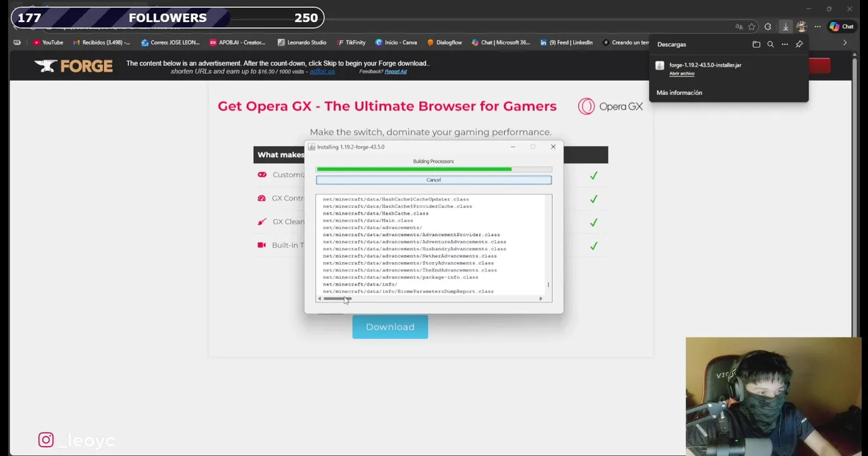Viewport: 868px width, 456px height.
Task: Click the installer log left scroll arrow
Action: point(320,298)
